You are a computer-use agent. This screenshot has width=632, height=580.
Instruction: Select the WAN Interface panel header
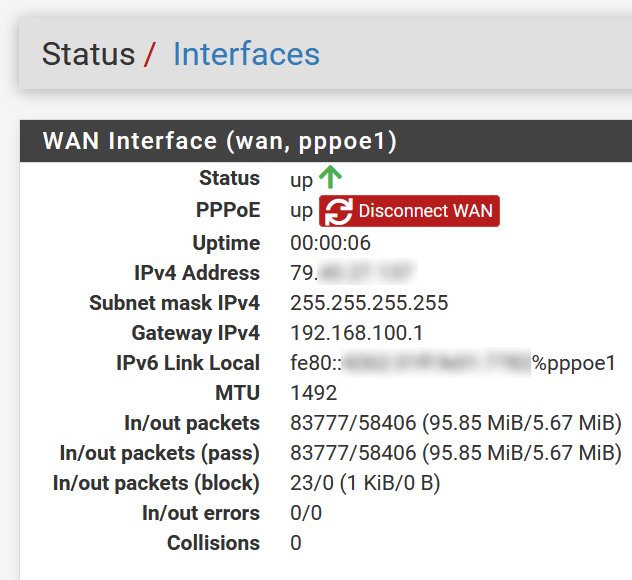(x=326, y=141)
